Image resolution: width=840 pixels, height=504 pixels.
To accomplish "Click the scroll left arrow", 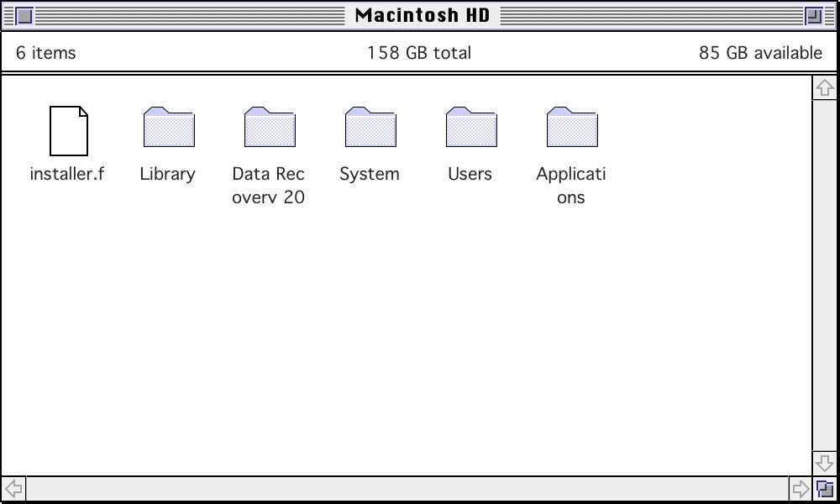I will click(13, 489).
